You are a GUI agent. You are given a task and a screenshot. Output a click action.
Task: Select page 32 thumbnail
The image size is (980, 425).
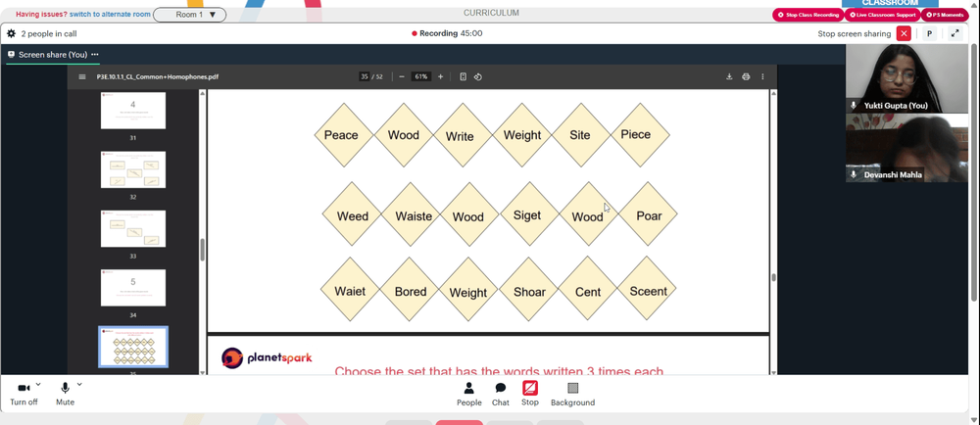(x=133, y=169)
